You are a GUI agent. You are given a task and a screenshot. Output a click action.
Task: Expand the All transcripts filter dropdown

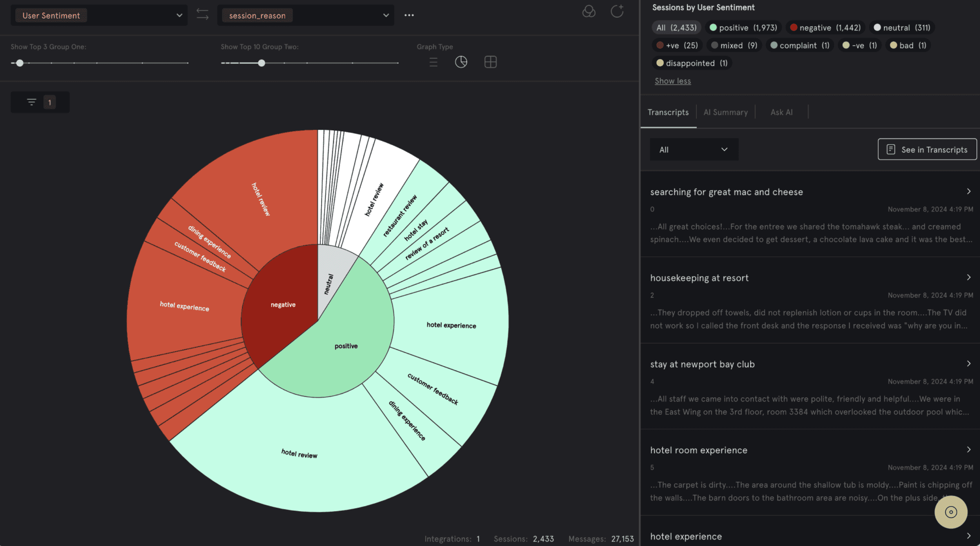(x=694, y=149)
